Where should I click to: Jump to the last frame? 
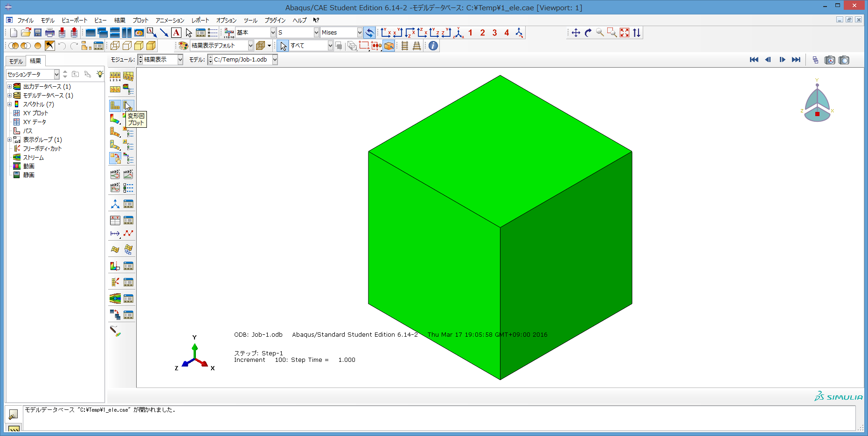(x=796, y=60)
